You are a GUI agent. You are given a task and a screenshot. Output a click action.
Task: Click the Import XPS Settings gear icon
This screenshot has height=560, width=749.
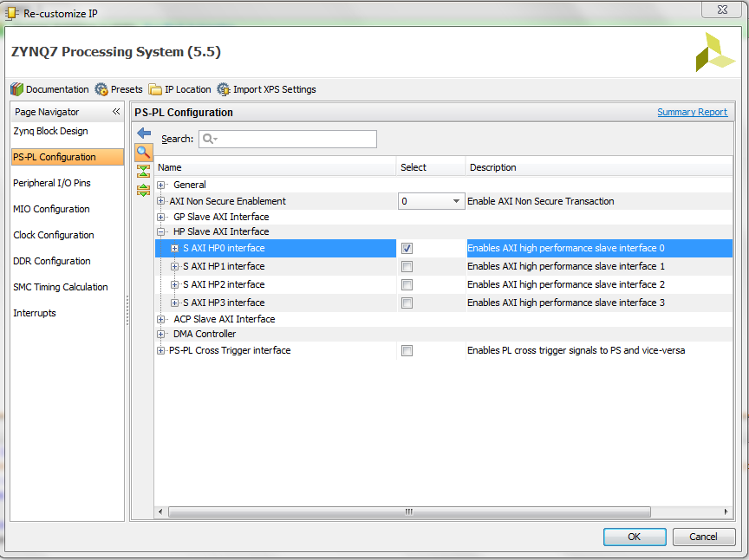pos(224,89)
